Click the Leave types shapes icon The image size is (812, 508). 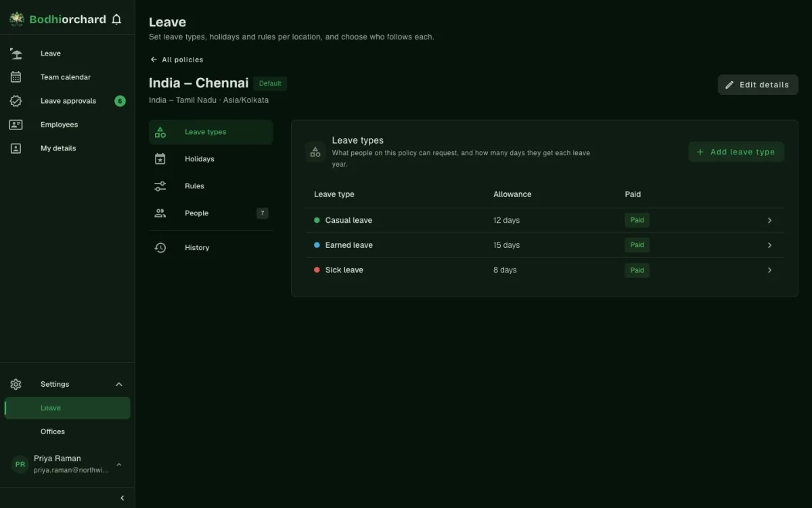point(160,132)
